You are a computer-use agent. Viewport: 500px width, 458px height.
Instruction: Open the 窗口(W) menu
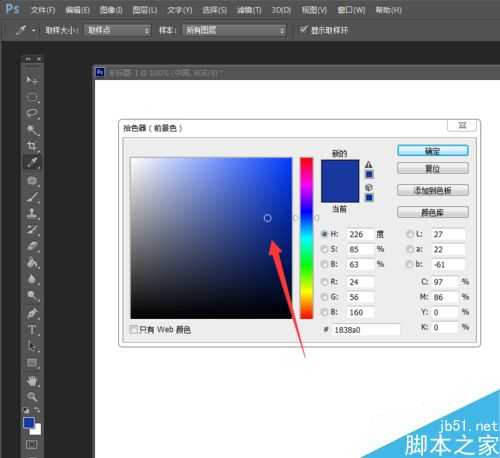pos(351,10)
